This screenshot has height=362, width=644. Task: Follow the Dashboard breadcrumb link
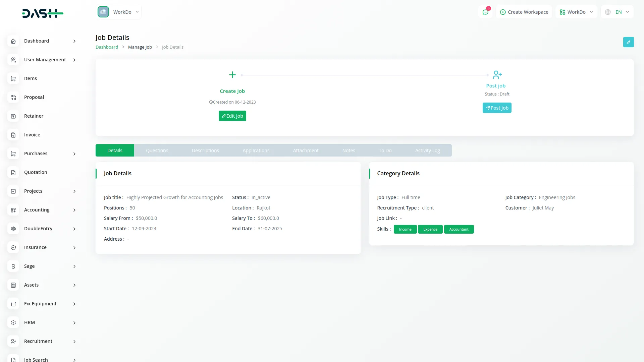(107, 47)
